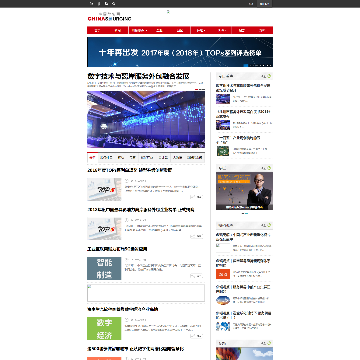The image size is (360, 360).
Task: Open the second TOP5 article thumbnail
Action: click(104, 229)
